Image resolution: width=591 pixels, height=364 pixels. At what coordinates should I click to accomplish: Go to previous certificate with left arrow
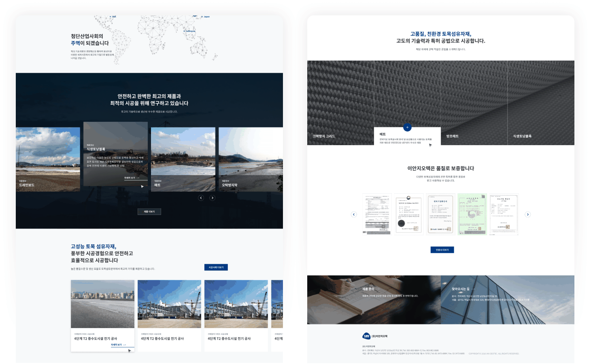[354, 214]
